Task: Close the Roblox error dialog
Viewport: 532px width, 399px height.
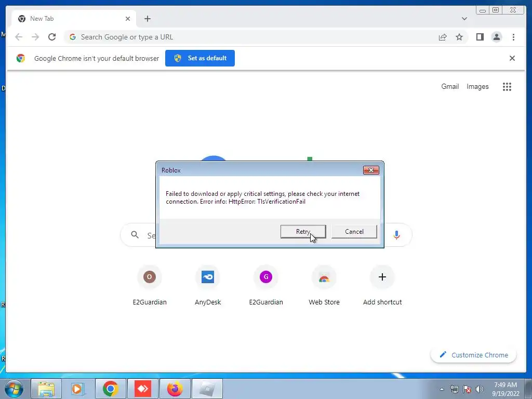Action: tap(371, 170)
